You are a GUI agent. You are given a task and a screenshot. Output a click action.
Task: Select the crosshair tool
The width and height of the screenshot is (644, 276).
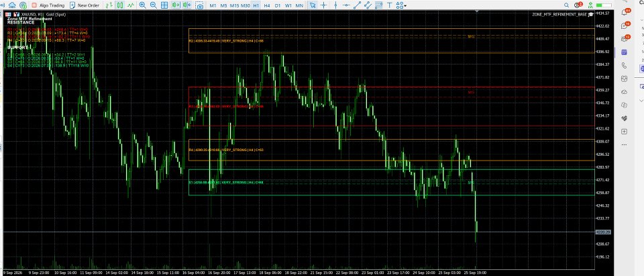pyautogui.click(x=324, y=5)
